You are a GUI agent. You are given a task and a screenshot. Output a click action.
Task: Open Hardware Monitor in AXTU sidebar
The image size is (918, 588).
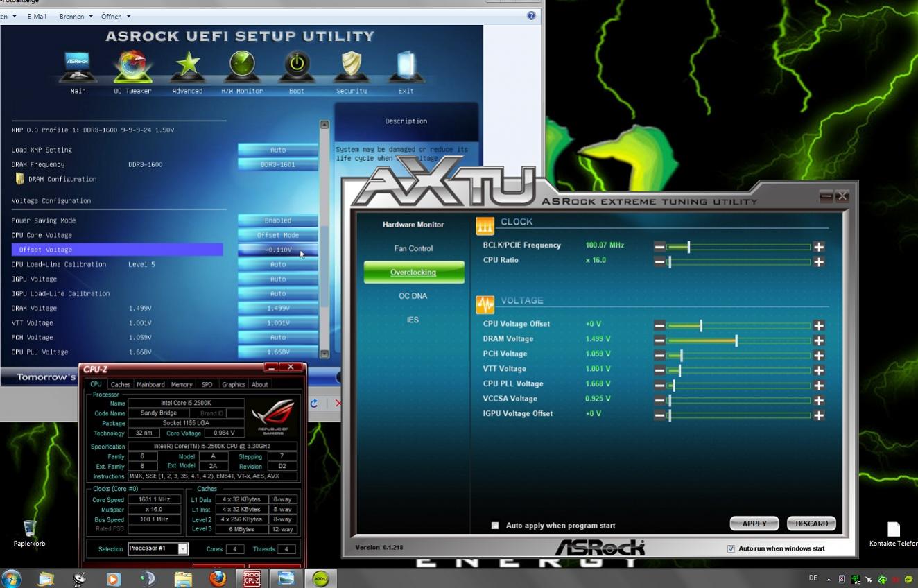[x=413, y=225]
